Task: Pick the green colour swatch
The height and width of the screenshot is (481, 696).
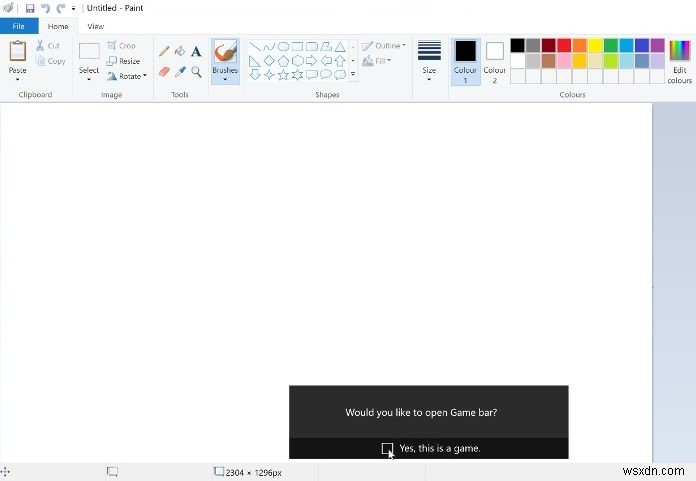Action: [x=611, y=45]
